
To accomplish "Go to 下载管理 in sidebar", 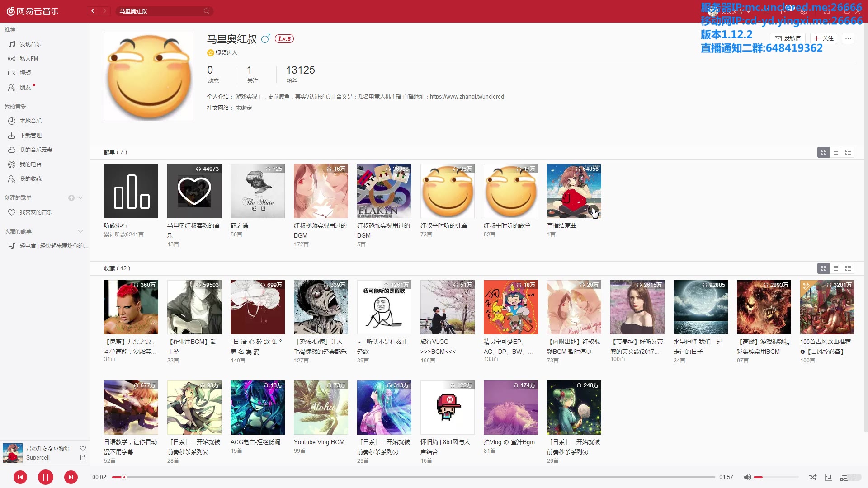I will click(x=31, y=136).
